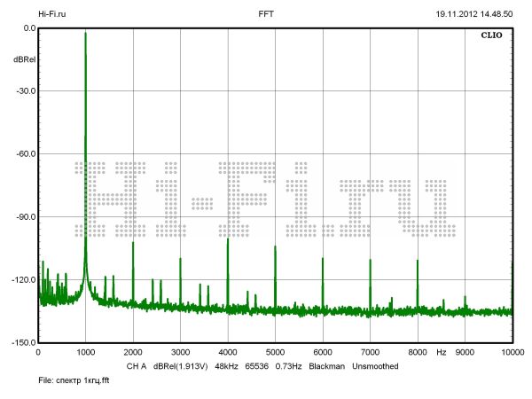The image size is (532, 399).
Task: Click the top of the 1000 Hz fundamental peak
Action: (x=85, y=34)
